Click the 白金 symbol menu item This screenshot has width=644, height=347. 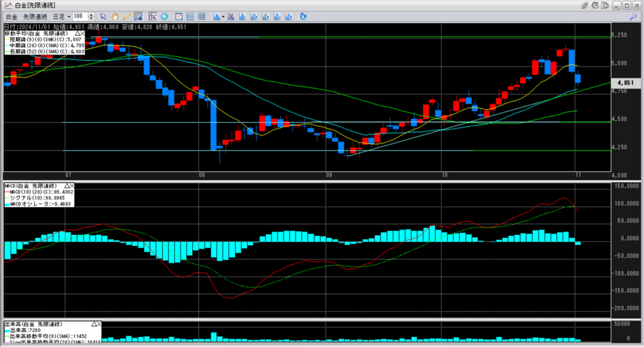pos(11,16)
